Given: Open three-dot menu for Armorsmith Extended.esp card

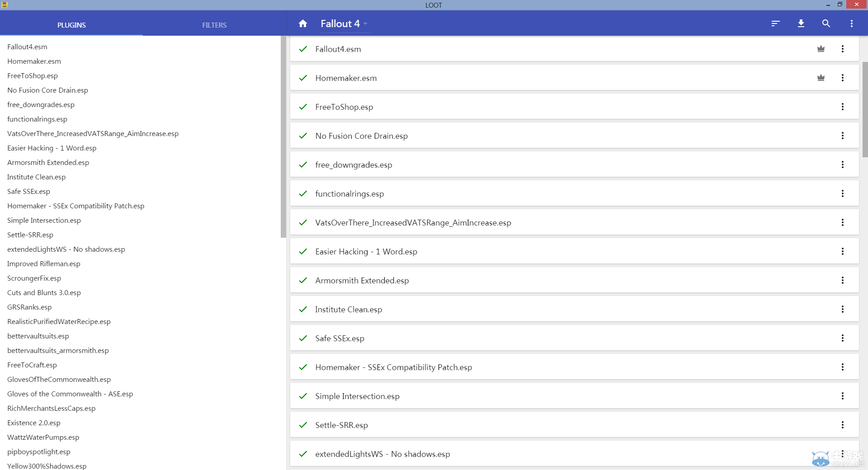Looking at the screenshot, I should pos(843,280).
